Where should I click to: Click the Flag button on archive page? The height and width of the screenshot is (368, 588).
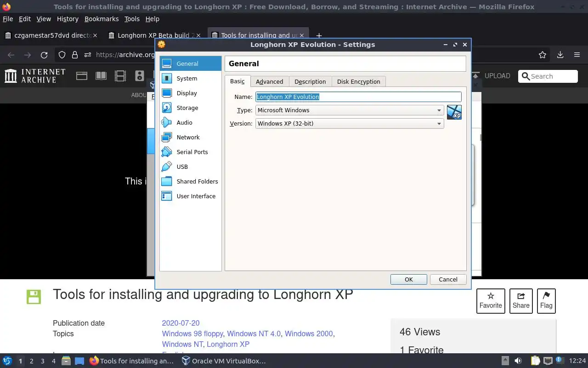point(546,301)
